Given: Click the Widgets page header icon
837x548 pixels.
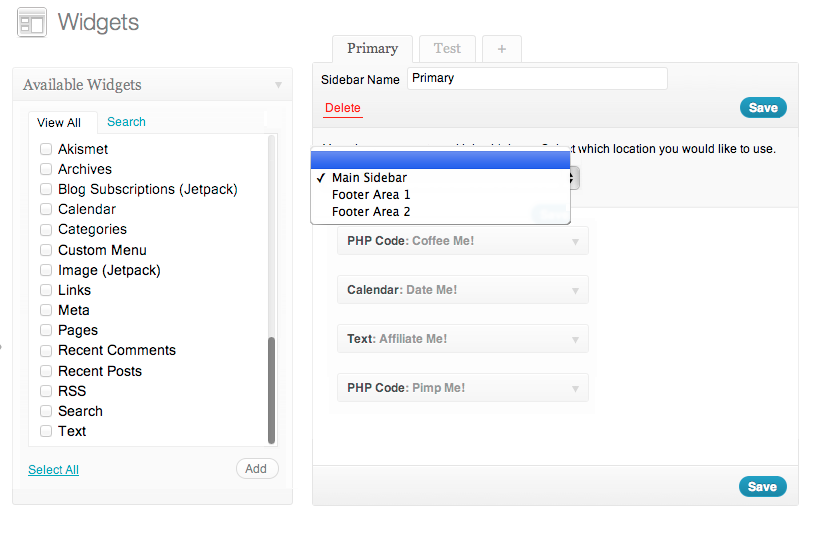Looking at the screenshot, I should 32,23.
